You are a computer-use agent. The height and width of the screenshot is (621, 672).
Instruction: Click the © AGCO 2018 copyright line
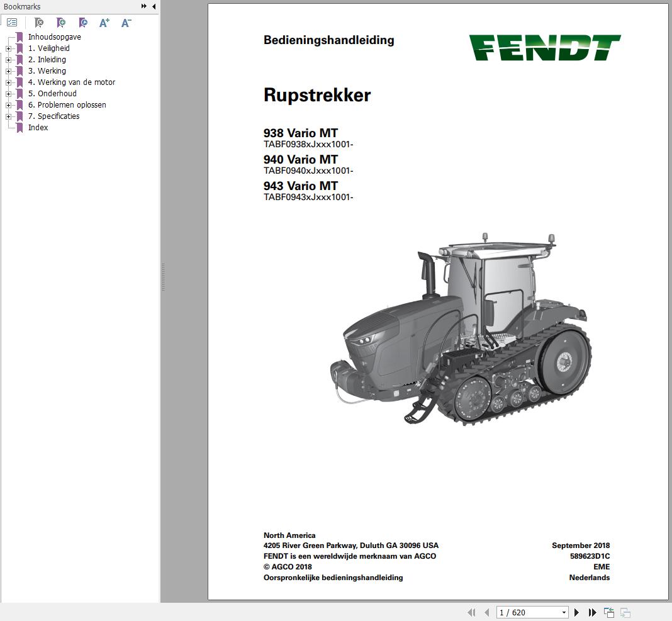(x=288, y=566)
